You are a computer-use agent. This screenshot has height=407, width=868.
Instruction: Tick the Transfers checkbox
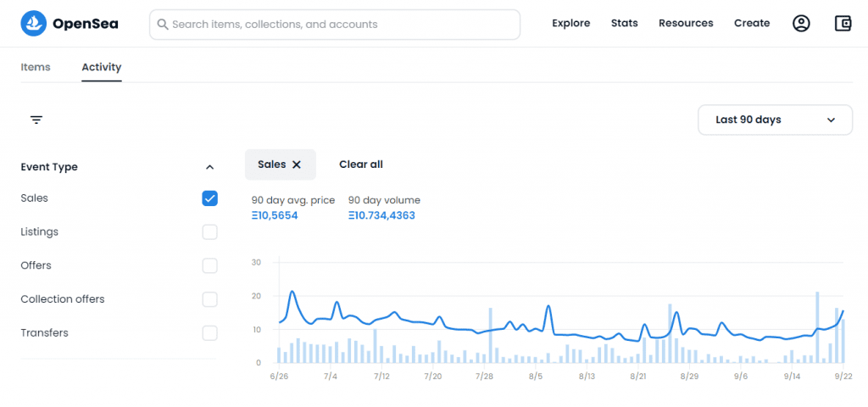[210, 333]
